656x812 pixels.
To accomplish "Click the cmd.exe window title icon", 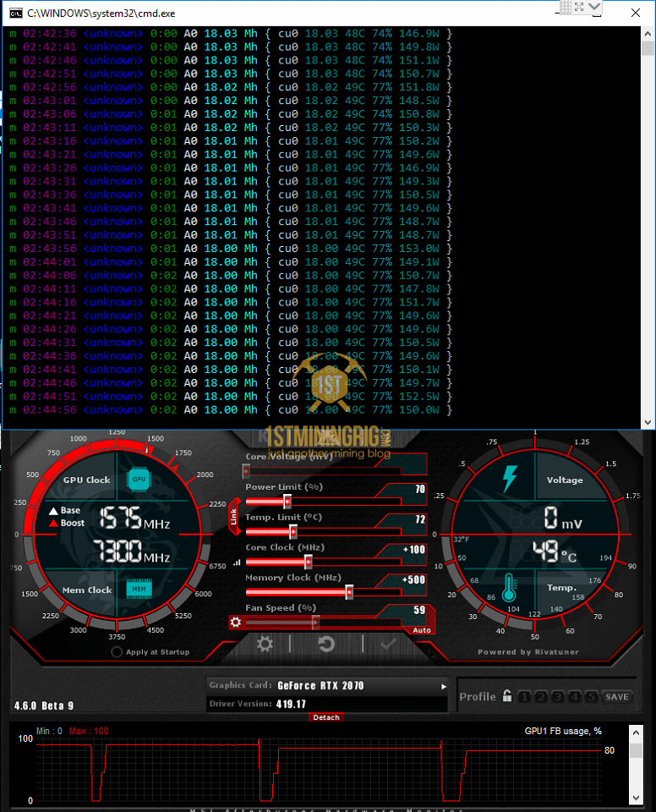I will [16, 13].
